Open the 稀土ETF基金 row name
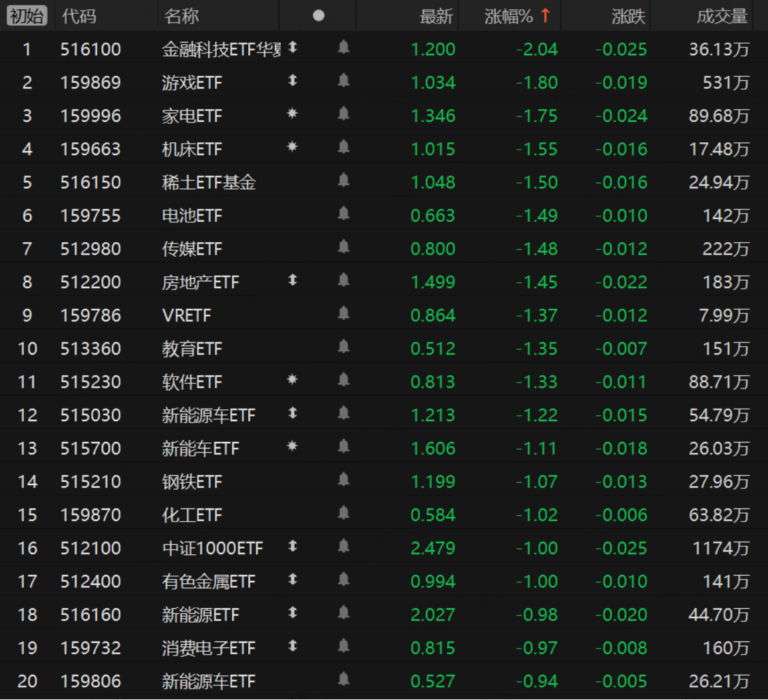The height and width of the screenshot is (700, 768). [x=209, y=182]
